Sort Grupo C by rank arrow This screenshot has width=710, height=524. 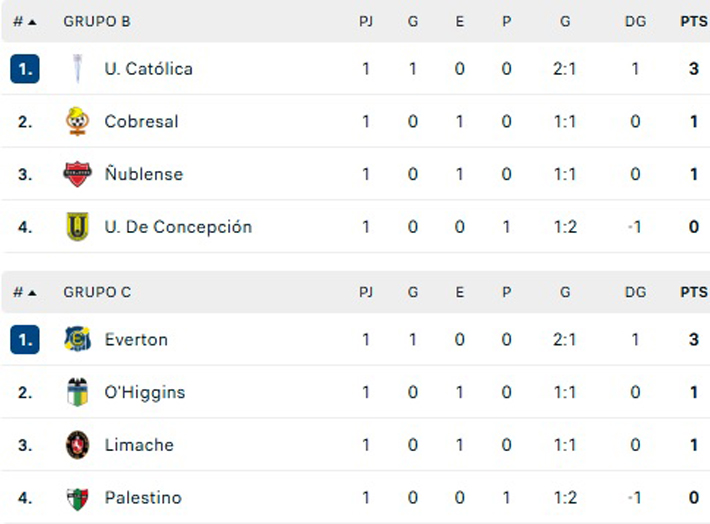[x=31, y=293]
